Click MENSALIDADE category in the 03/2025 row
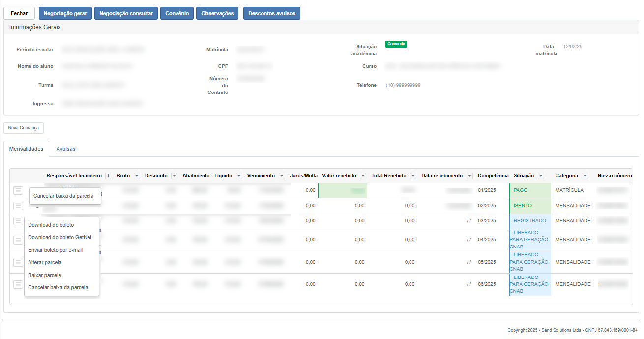644x339 pixels. [x=573, y=221]
